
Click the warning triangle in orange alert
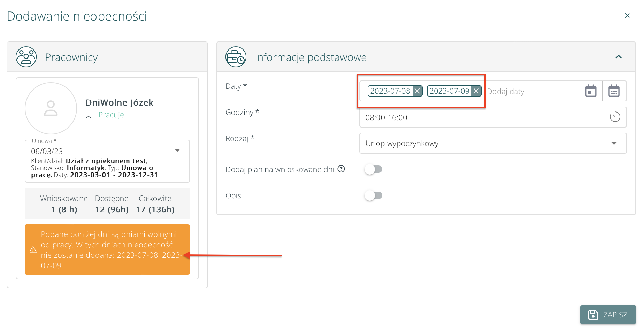click(33, 250)
